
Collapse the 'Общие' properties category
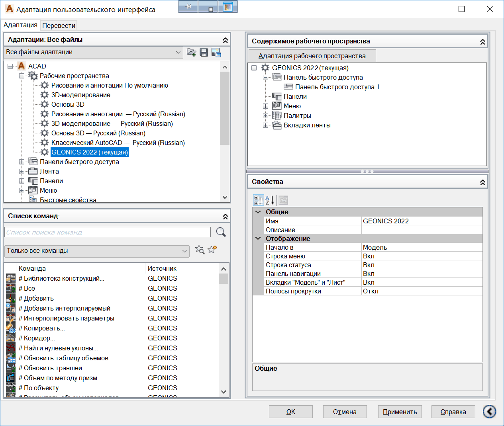pos(258,212)
